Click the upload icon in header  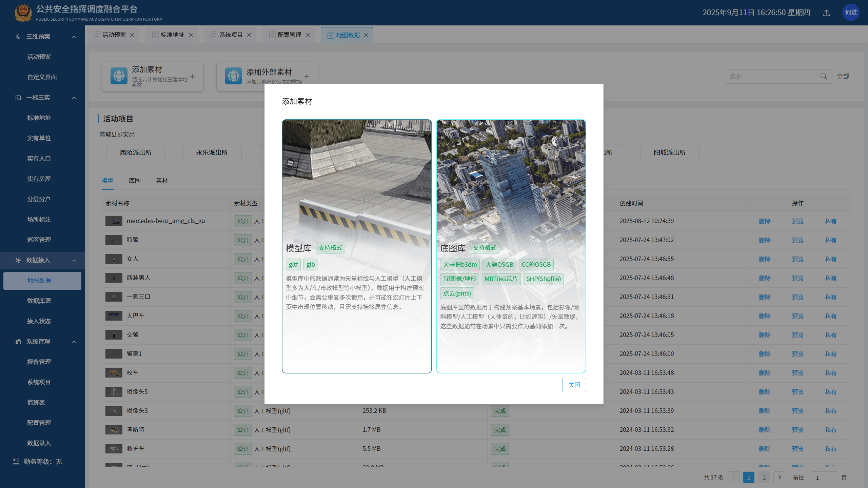point(826,13)
